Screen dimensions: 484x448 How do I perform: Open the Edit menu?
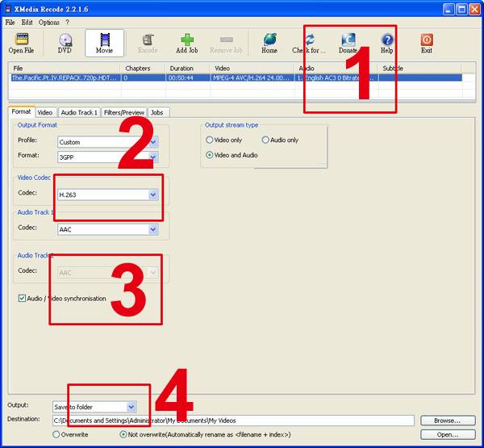(27, 23)
